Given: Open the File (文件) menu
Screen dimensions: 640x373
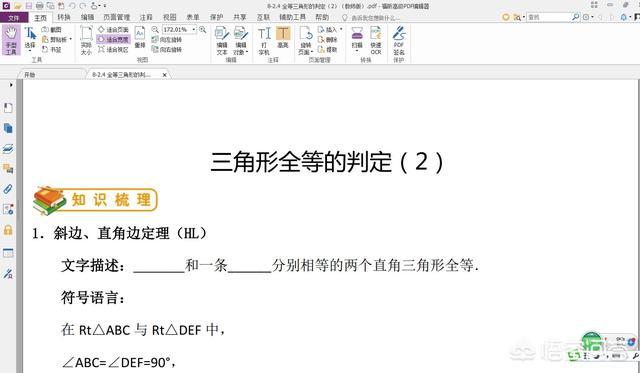Looking at the screenshot, I should pyautogui.click(x=13, y=18).
